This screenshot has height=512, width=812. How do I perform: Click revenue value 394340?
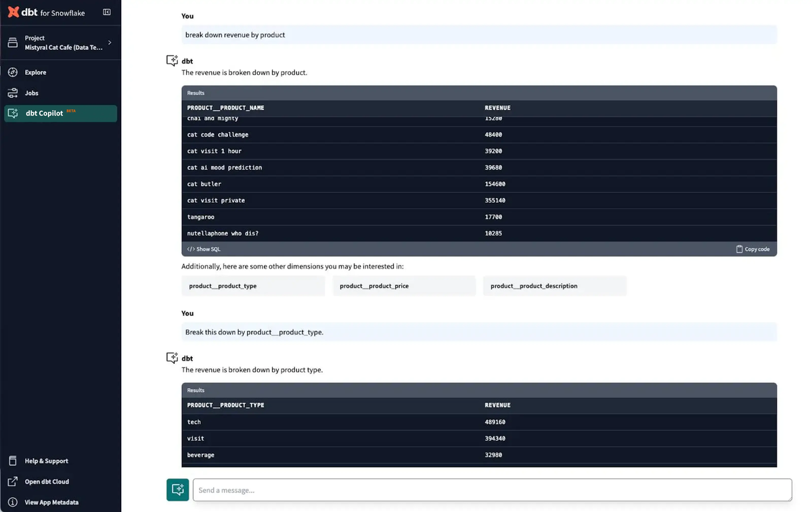pyautogui.click(x=495, y=438)
